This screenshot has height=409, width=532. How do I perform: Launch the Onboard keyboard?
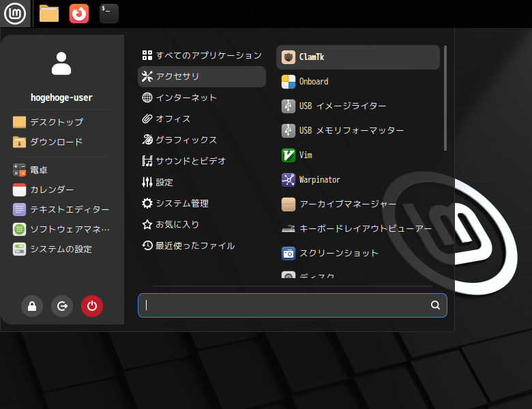pyautogui.click(x=358, y=82)
